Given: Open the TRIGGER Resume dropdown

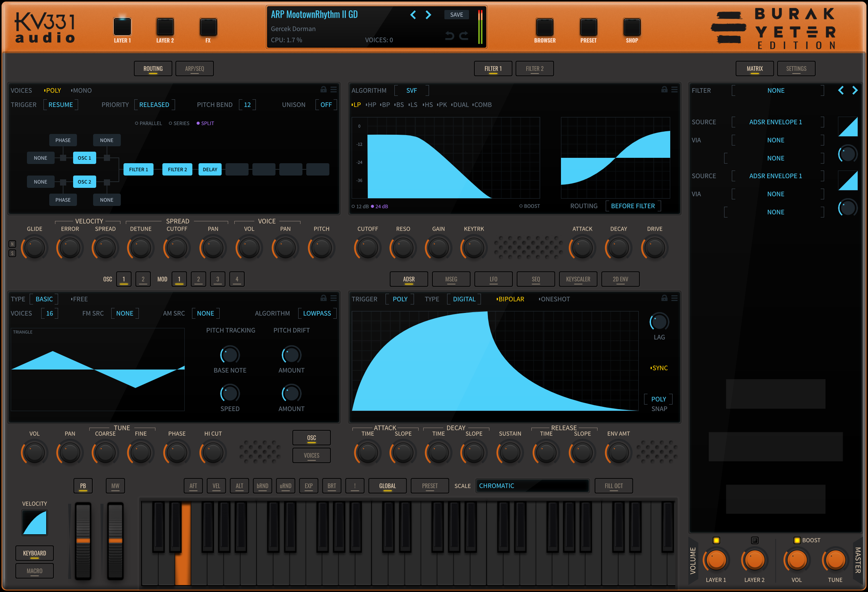Looking at the screenshot, I should click(x=60, y=105).
